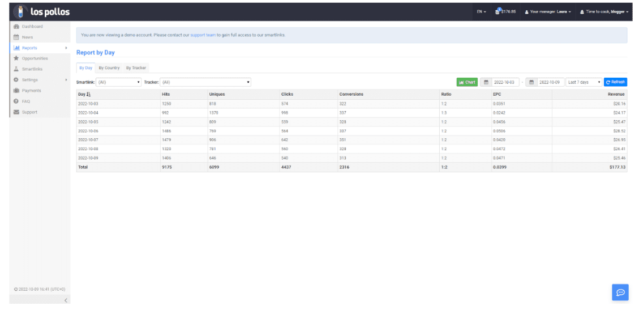Viewport: 644px width, 327px height.
Task: Click the Smartlinks flask icon
Action: click(x=16, y=69)
